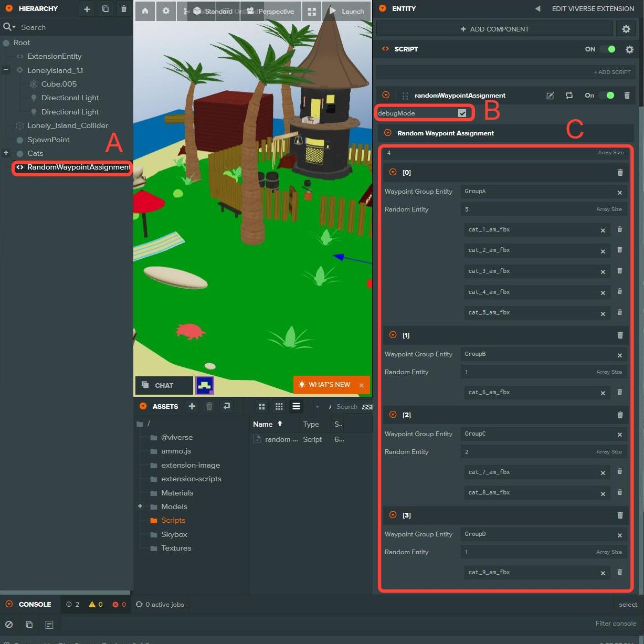Click the parse/refresh script icon
The height and width of the screenshot is (644, 644).
pyautogui.click(x=569, y=96)
